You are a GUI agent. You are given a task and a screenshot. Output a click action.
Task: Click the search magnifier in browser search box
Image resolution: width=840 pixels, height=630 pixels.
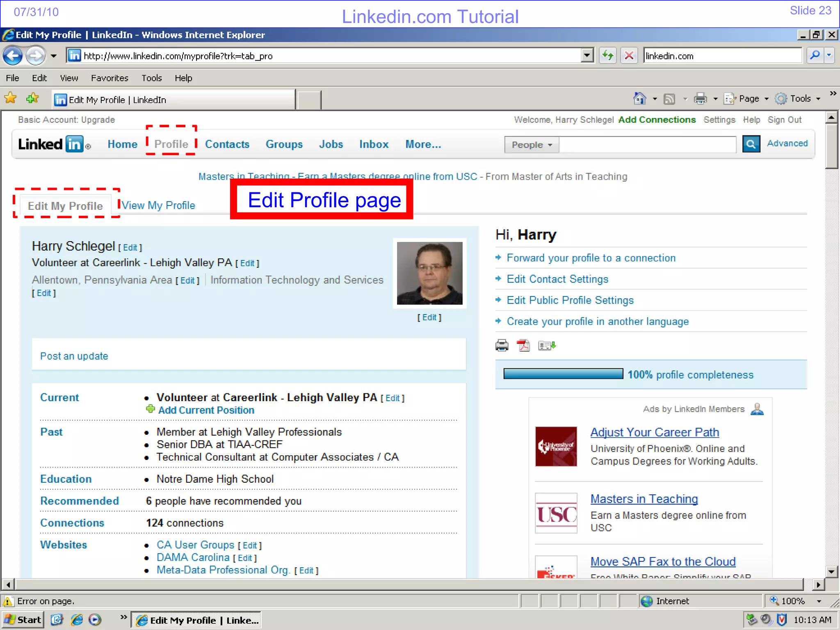[815, 55]
